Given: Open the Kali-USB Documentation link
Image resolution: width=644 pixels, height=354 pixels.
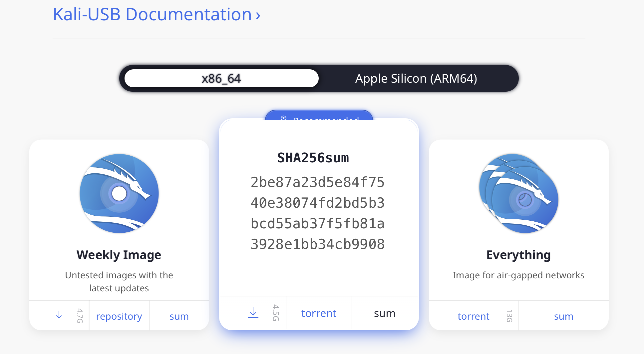Looking at the screenshot, I should [x=153, y=14].
